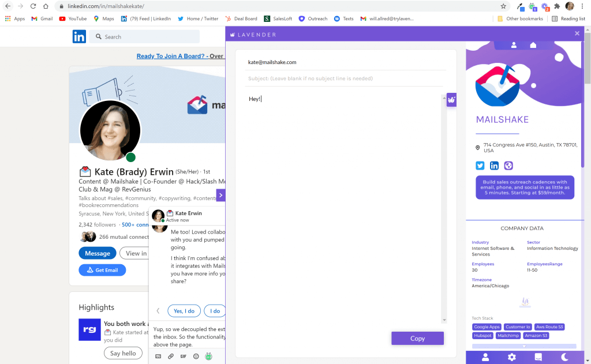This screenshot has width=591, height=364.
Task: Open Mailshake's LinkedIn icon
Action: click(494, 166)
